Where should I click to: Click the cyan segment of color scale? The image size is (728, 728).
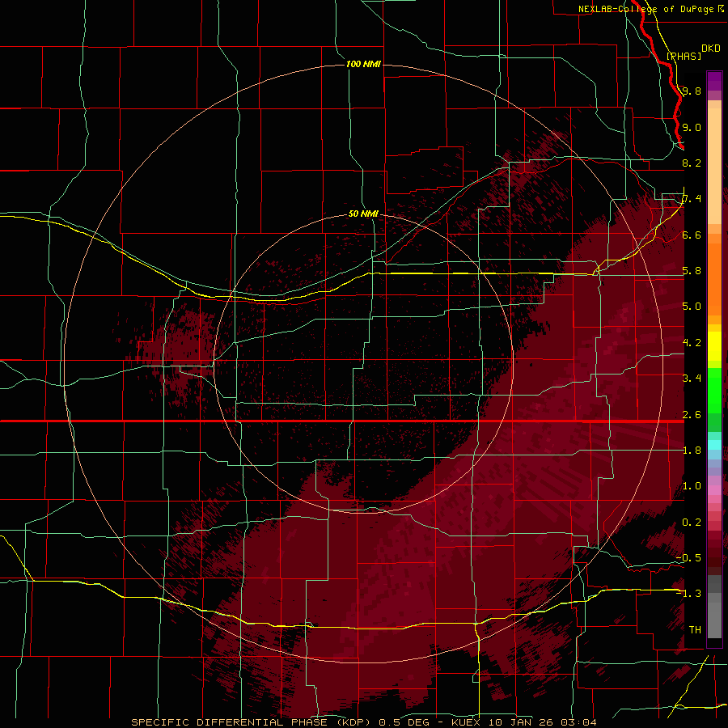pos(714,445)
